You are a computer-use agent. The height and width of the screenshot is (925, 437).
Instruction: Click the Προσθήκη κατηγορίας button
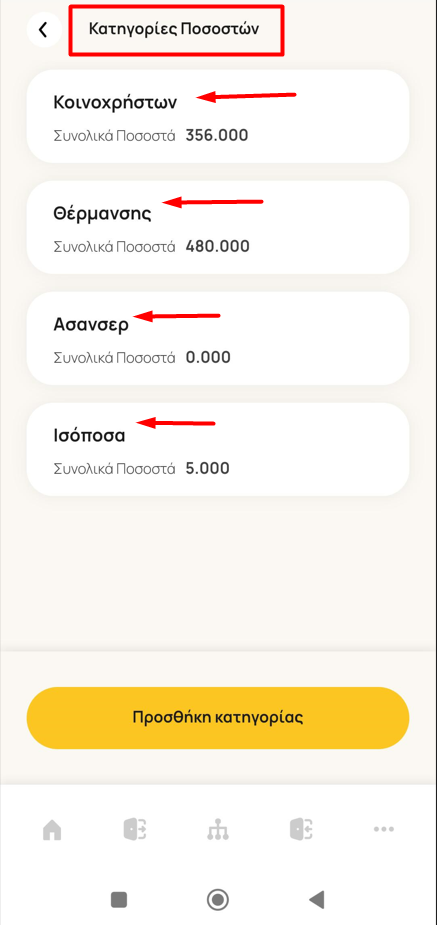[218, 718]
